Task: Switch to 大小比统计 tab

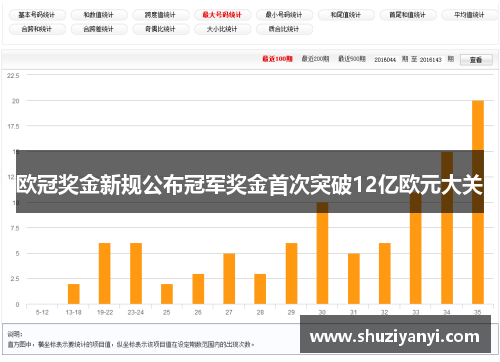Action: (222, 29)
